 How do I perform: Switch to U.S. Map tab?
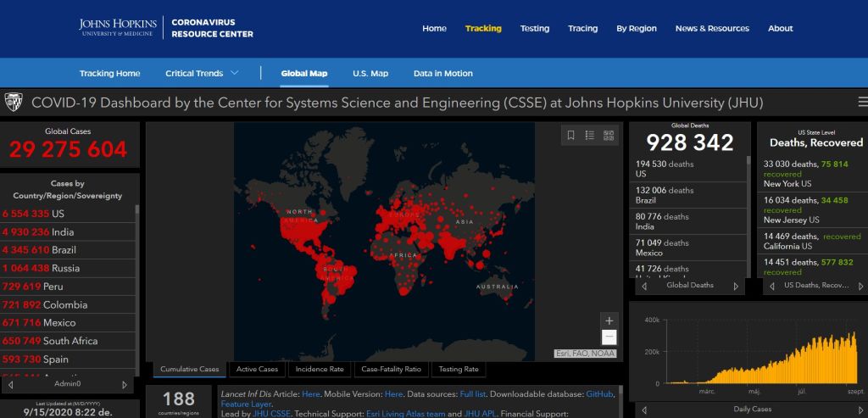tap(370, 73)
